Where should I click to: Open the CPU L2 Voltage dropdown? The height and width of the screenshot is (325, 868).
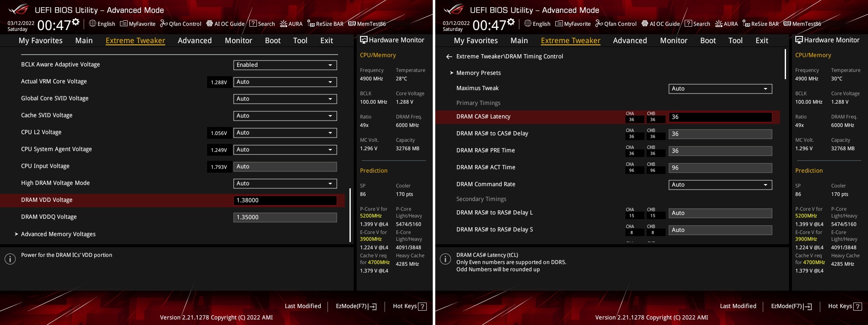coord(285,132)
